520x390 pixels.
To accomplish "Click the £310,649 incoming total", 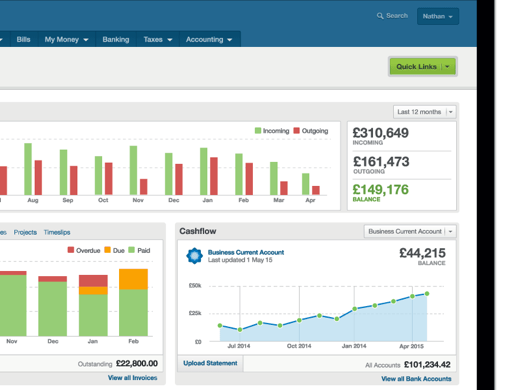I will [381, 133].
